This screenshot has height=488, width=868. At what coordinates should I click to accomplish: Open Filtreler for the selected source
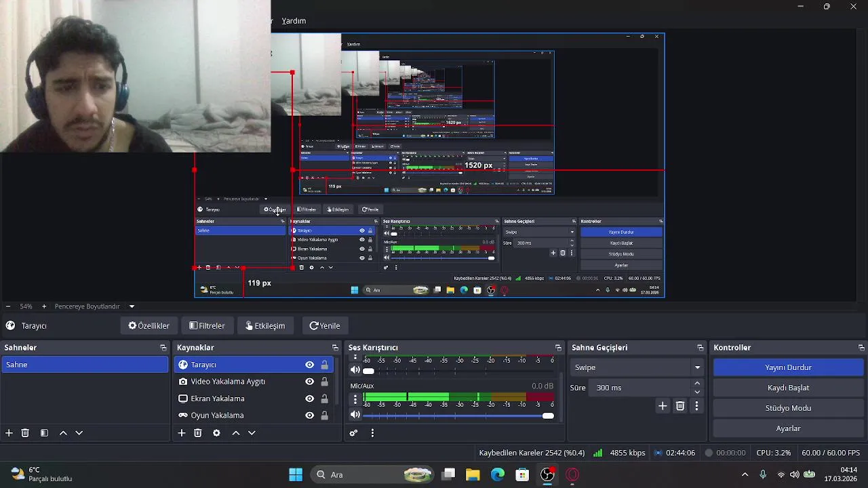click(207, 326)
